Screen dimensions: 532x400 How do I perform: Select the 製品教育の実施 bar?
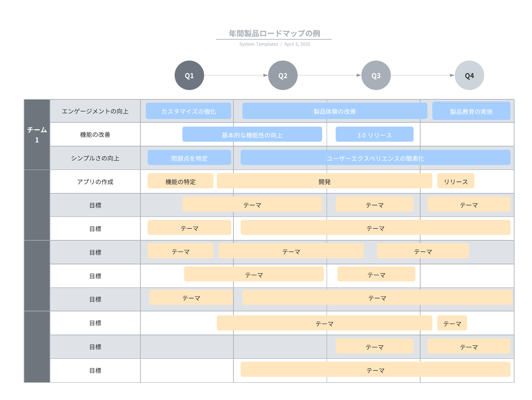click(471, 111)
